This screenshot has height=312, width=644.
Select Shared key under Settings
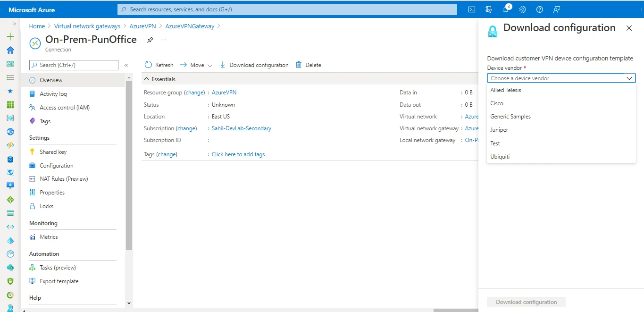coord(53,152)
